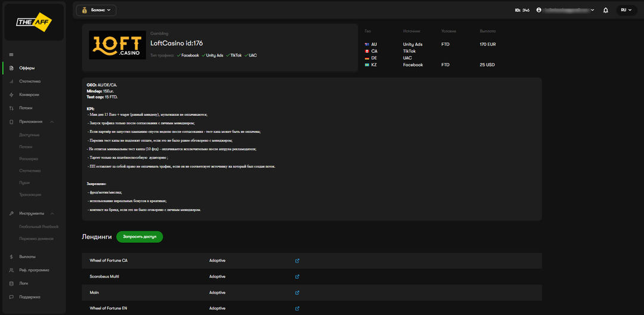Collapse the Приложение sidebar section
644x315 pixels.
52,122
